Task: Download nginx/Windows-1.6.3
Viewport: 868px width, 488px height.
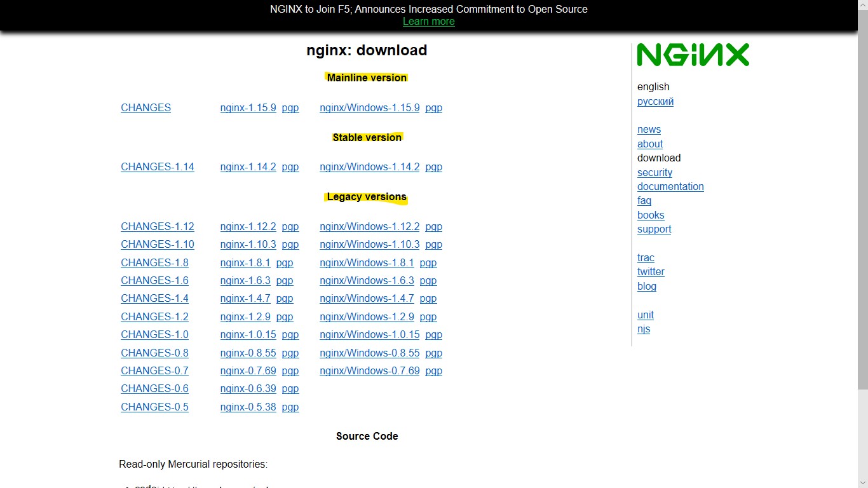Action: coord(367,281)
